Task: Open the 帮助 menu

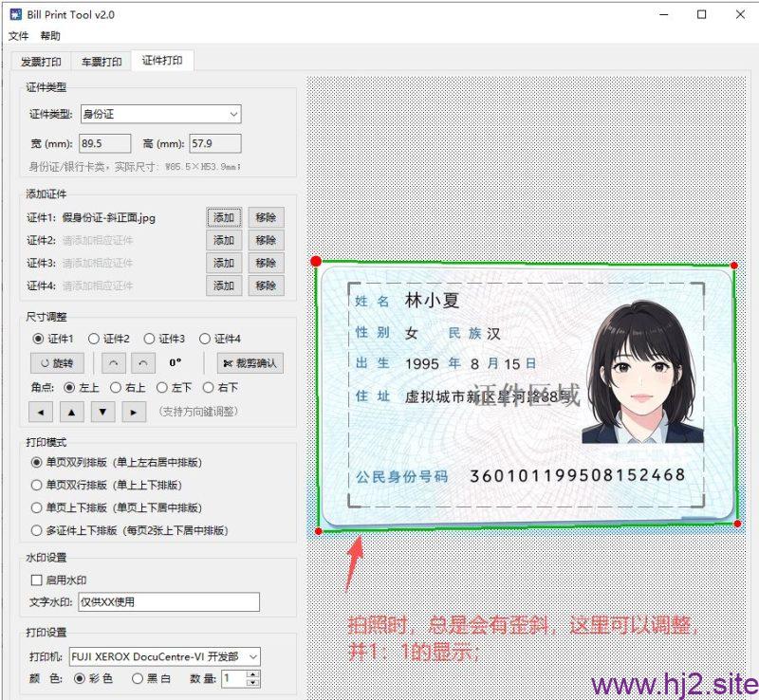Action: click(50, 36)
